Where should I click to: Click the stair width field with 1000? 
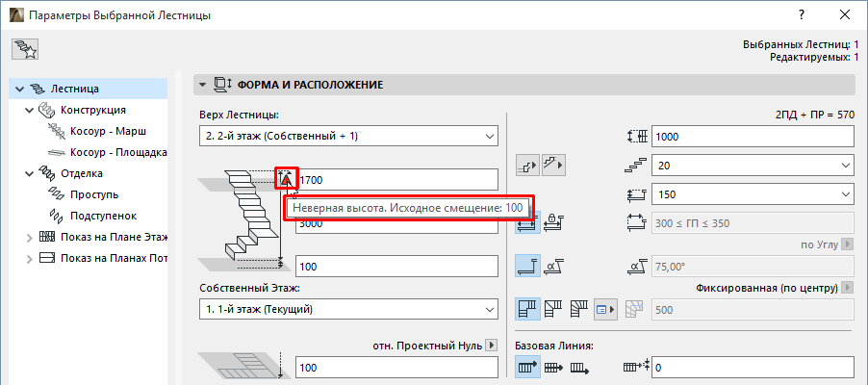[753, 137]
